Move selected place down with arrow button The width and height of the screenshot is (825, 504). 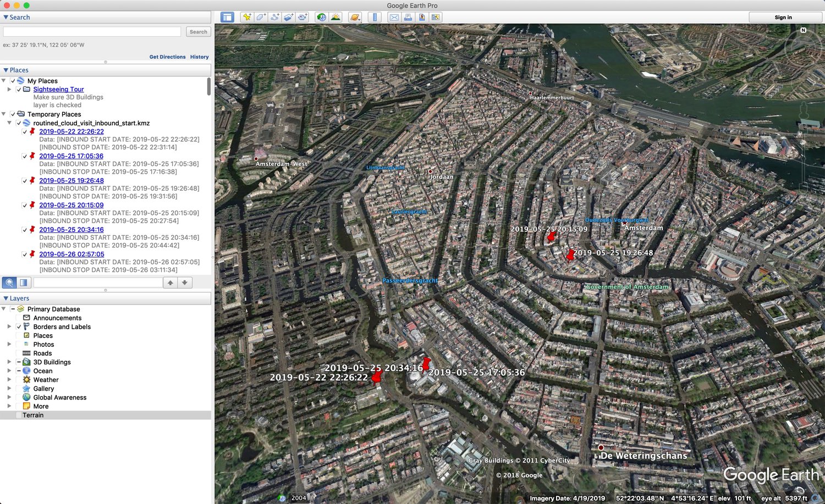pos(185,283)
